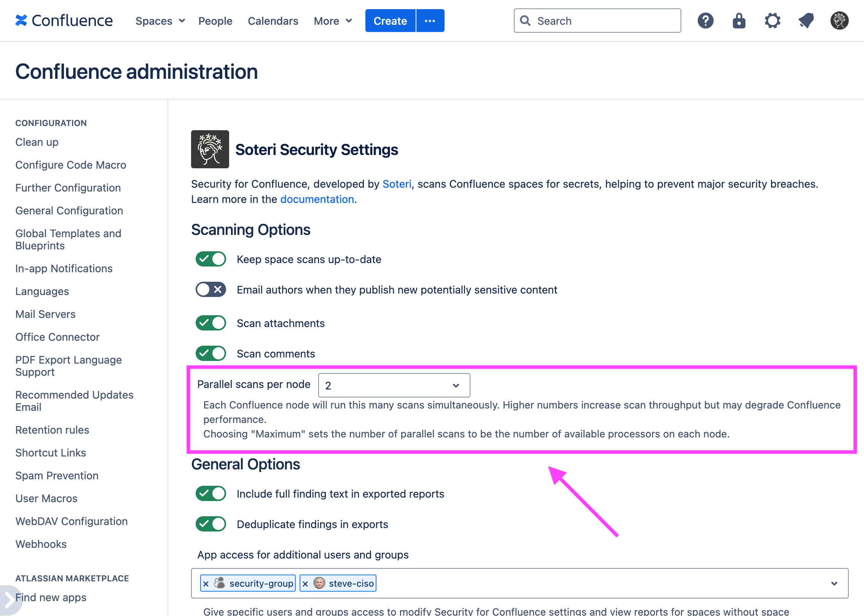Enable email authors for sensitive content
The image size is (864, 616).
coord(210,289)
